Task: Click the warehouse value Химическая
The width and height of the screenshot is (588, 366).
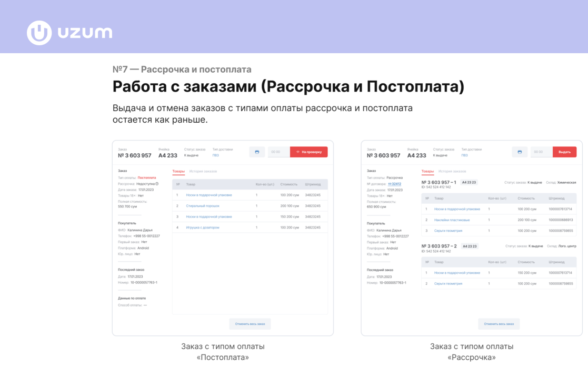Action: click(566, 183)
